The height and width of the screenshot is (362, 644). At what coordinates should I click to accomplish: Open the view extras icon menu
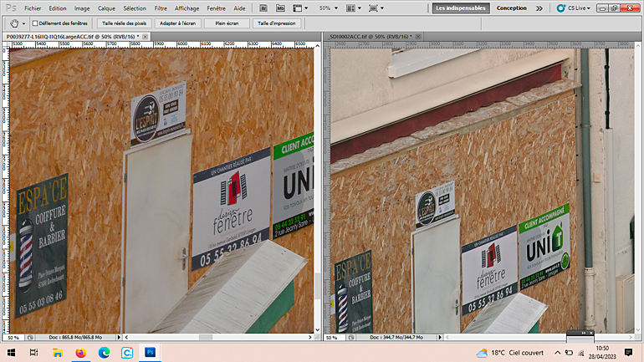pos(299,8)
